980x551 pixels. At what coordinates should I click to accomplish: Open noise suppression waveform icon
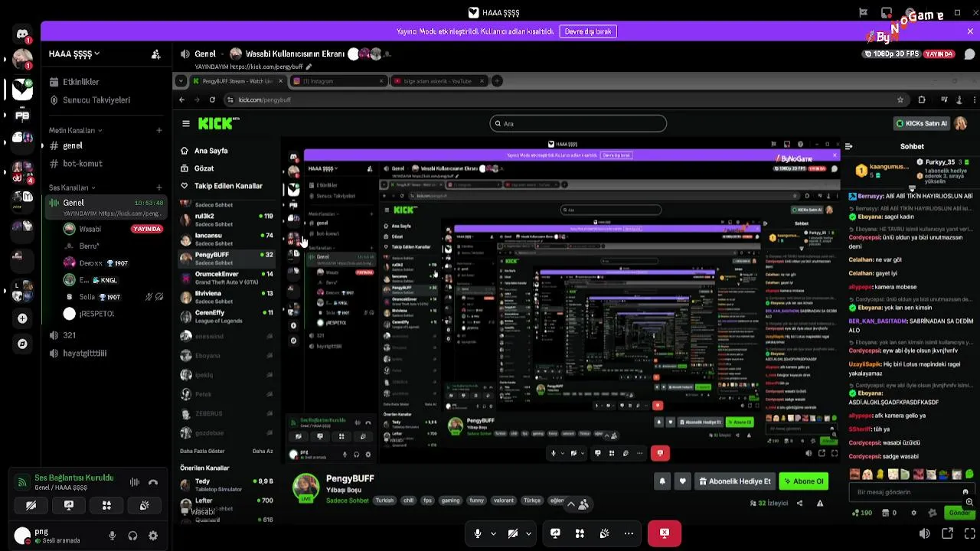[135, 482]
